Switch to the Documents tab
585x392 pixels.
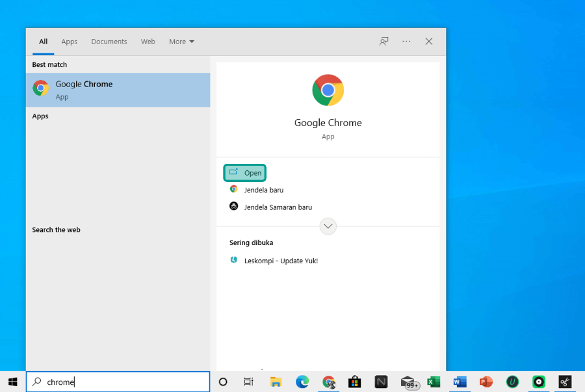[109, 42]
